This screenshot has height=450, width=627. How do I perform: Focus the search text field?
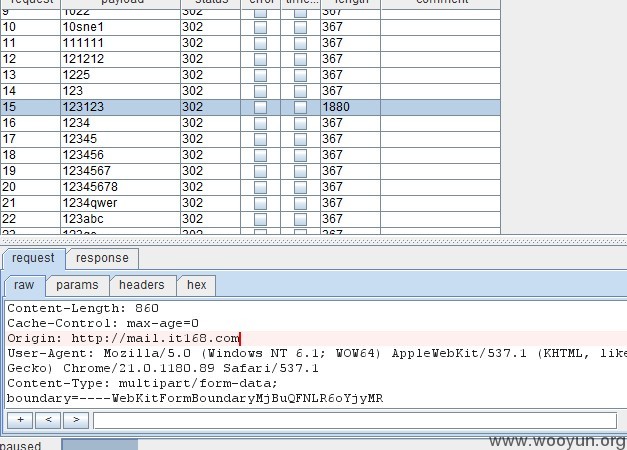point(355,420)
